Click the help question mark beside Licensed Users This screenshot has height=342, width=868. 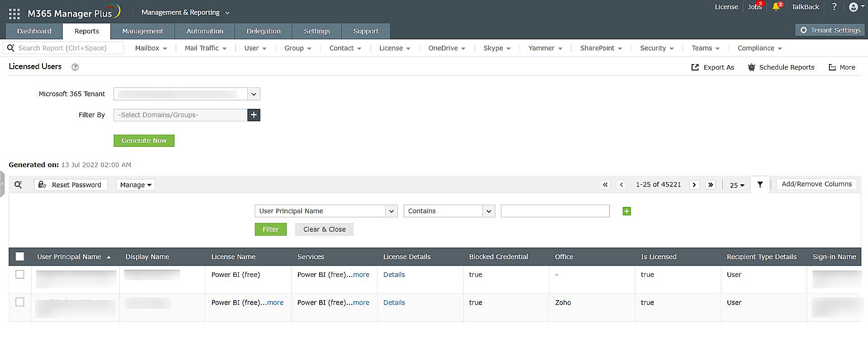coord(75,67)
